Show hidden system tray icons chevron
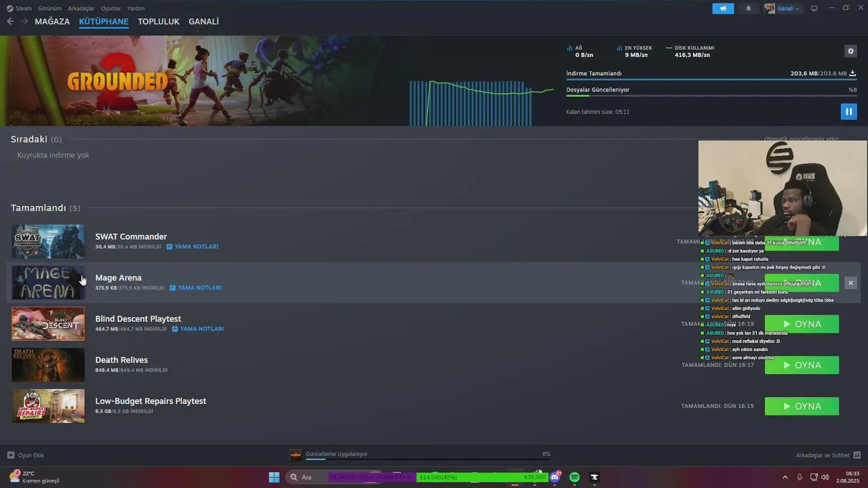Image resolution: width=868 pixels, height=488 pixels. coord(785,477)
